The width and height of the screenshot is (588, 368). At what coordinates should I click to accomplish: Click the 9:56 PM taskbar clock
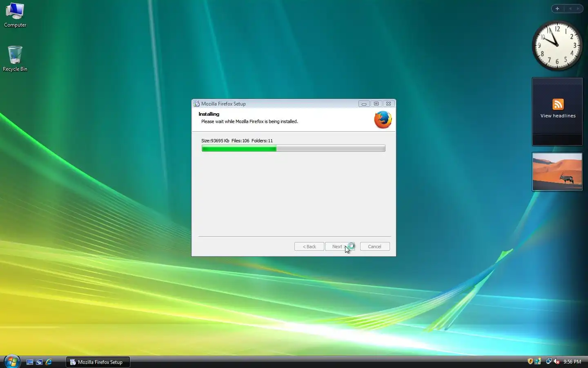click(x=572, y=362)
